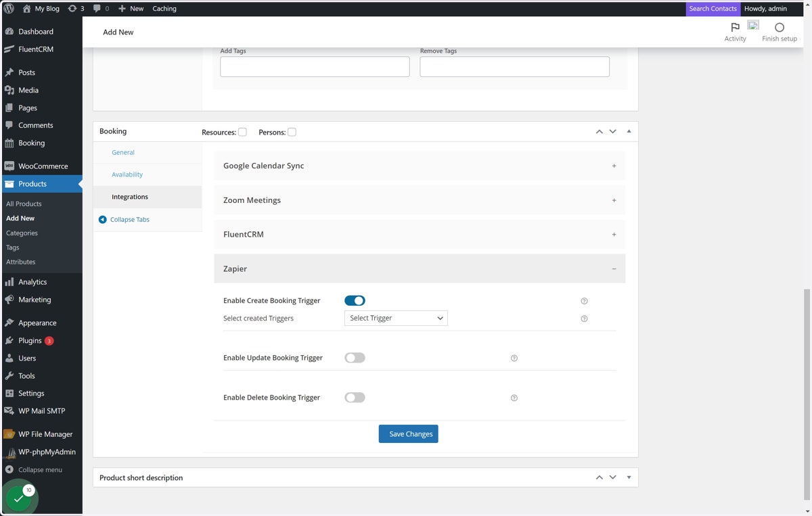Open WP Mail SMTP in sidebar
This screenshot has width=812, height=516.
[41, 411]
